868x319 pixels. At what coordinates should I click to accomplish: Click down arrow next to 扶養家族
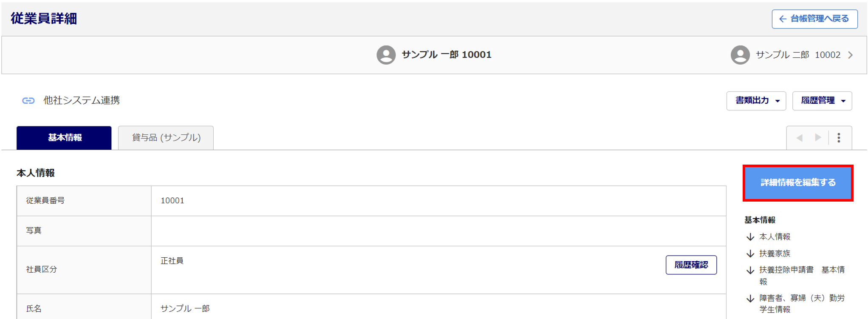(750, 254)
